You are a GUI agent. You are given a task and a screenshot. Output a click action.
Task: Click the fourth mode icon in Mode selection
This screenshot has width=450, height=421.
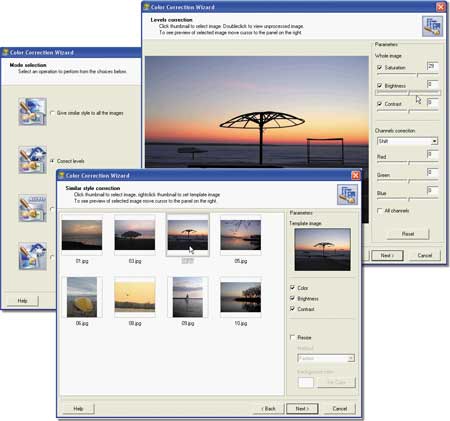[32, 256]
